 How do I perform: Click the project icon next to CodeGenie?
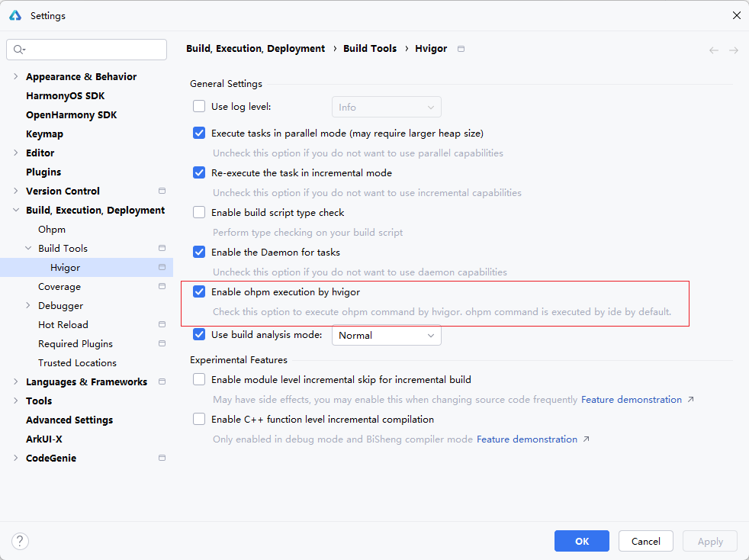(x=162, y=459)
